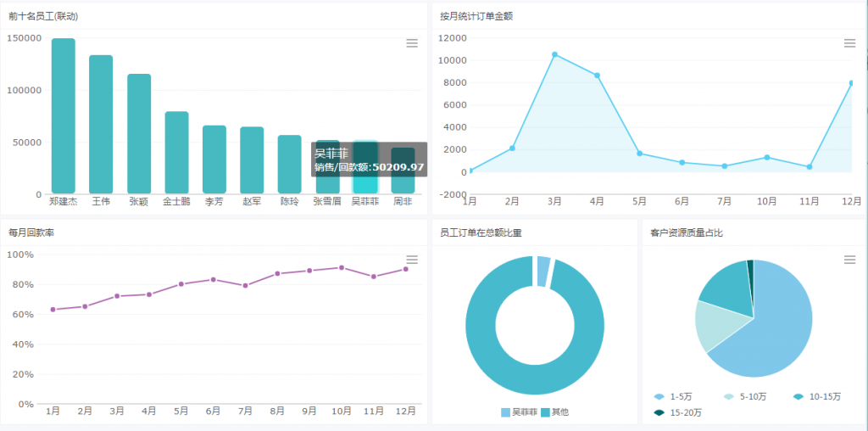Screen dimensions: 868x431
Task: Open the hamburger menu on 前十名员工 chart
Action: tap(412, 43)
